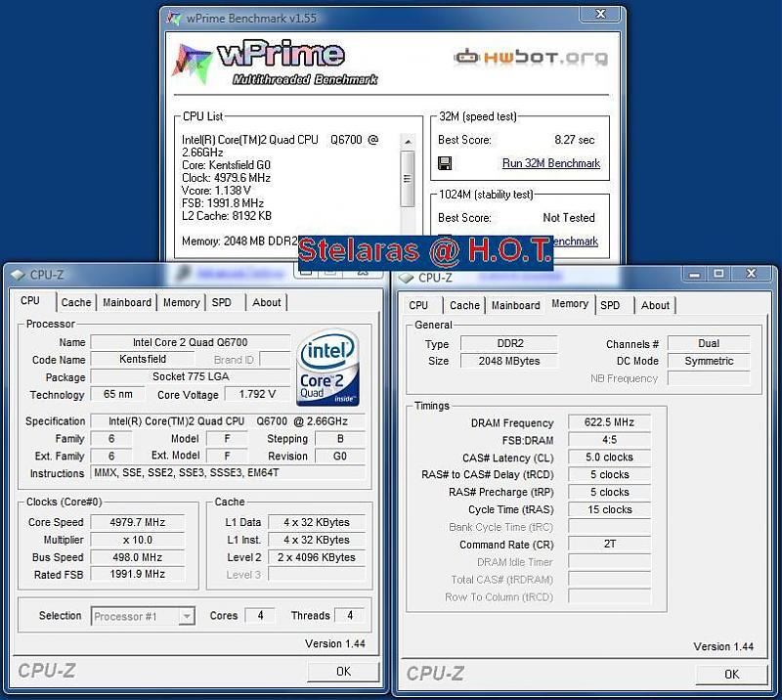Click the Cores count field
Screen dimensions: 782x700
tap(260, 616)
